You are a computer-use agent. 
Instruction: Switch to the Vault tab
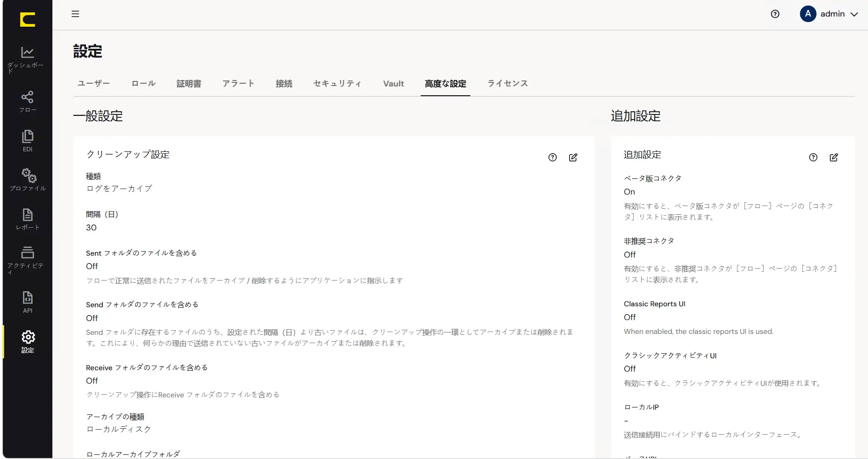[394, 84]
